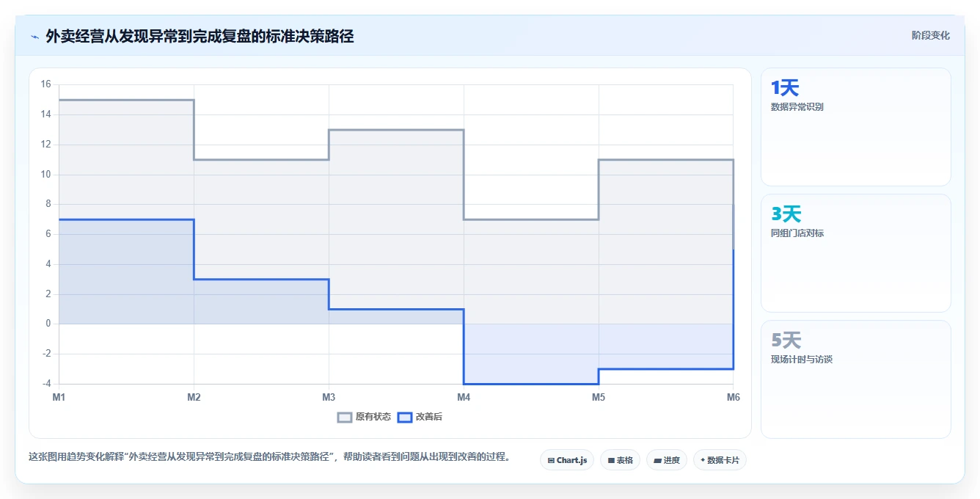The image size is (980, 499).
Task: Toggle the 改善后 legend entry
Action: tap(420, 417)
